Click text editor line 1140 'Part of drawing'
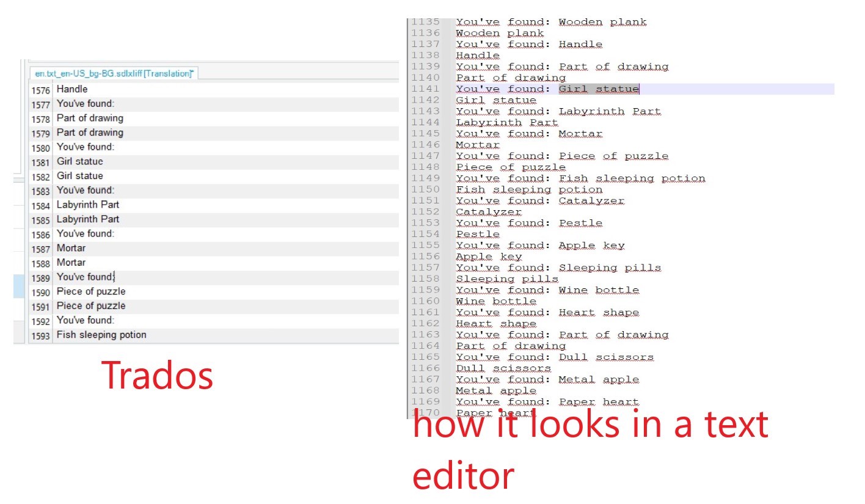The image size is (865, 504). (x=511, y=78)
